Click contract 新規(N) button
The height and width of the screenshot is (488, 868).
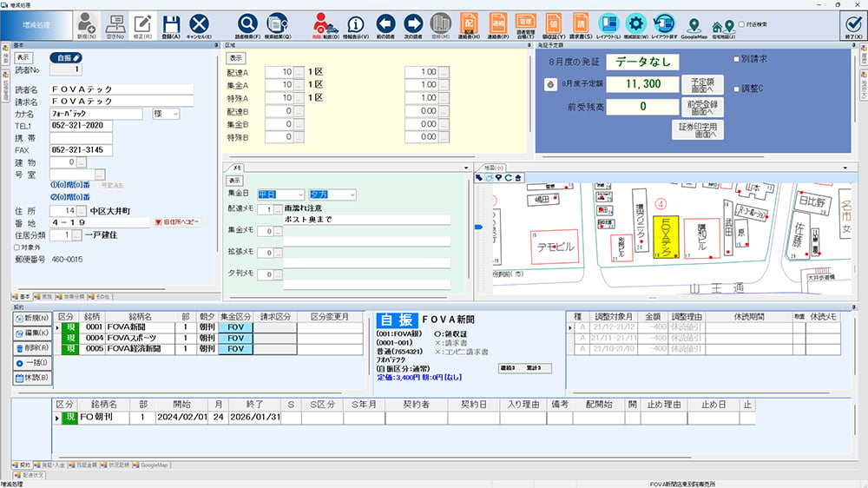click(32, 319)
